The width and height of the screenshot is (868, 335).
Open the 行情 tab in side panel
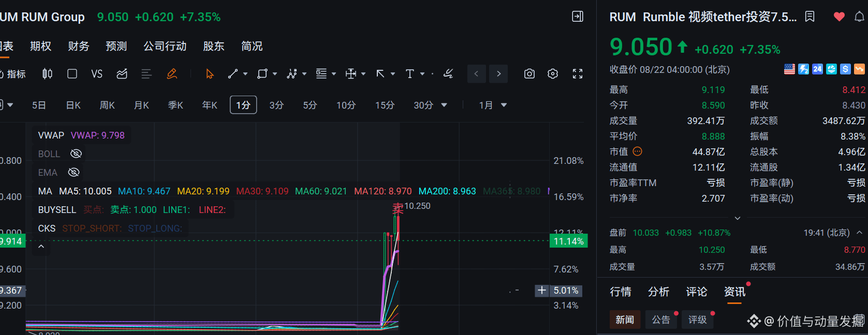[621, 292]
